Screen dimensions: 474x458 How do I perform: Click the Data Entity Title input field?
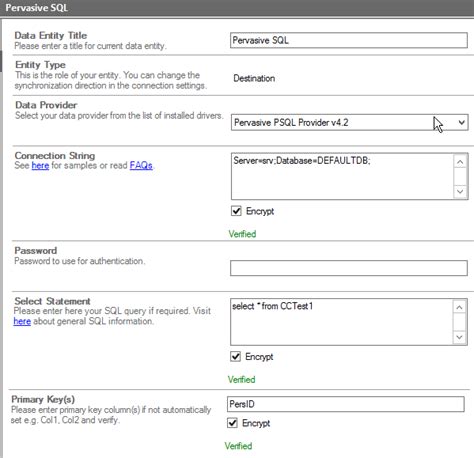point(349,40)
